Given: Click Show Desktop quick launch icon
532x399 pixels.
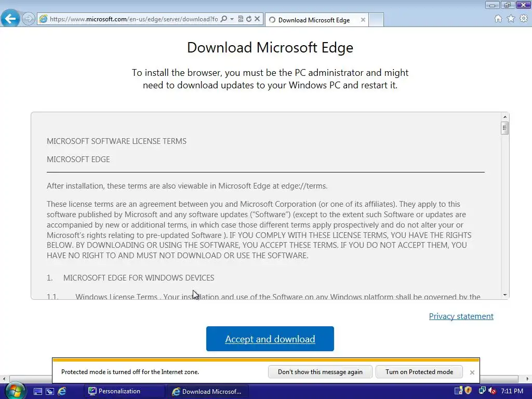Looking at the screenshot, I should click(x=37, y=392).
